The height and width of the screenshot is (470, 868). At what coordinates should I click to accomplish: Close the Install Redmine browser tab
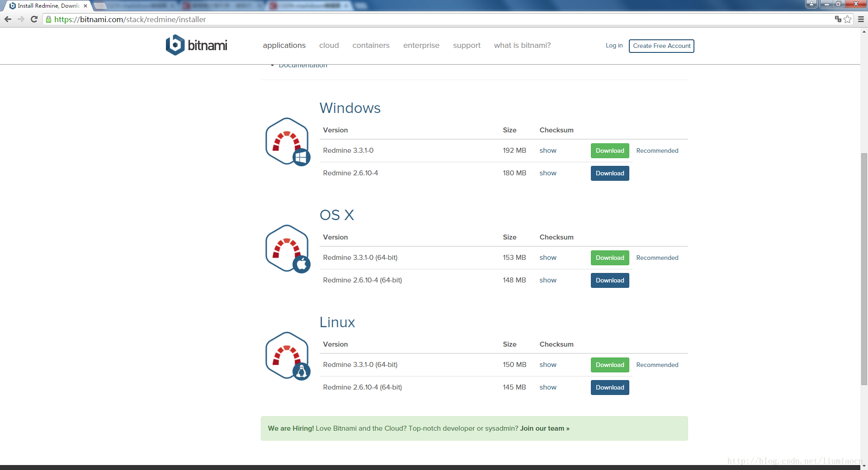click(x=85, y=6)
